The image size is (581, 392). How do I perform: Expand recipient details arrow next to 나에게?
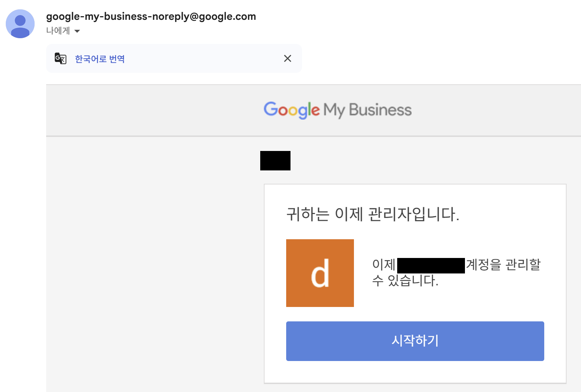click(77, 31)
